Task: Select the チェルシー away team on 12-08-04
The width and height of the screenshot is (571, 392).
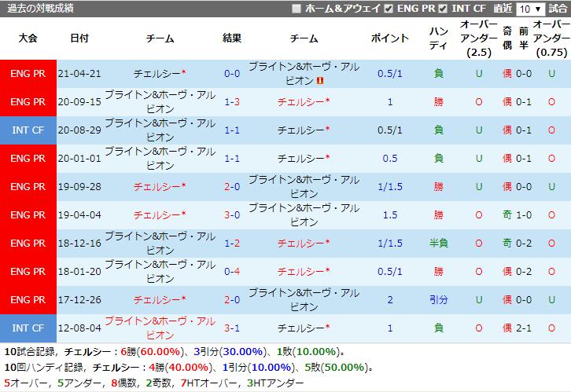Action: 304,328
